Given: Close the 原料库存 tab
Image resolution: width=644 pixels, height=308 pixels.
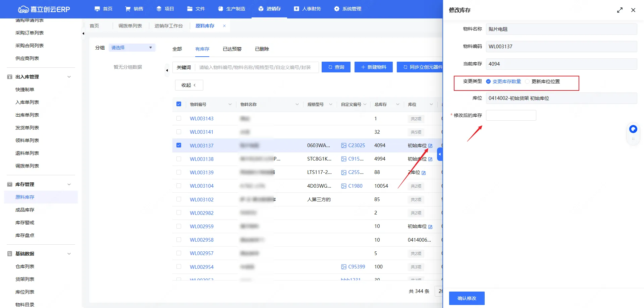Looking at the screenshot, I should click(224, 26).
